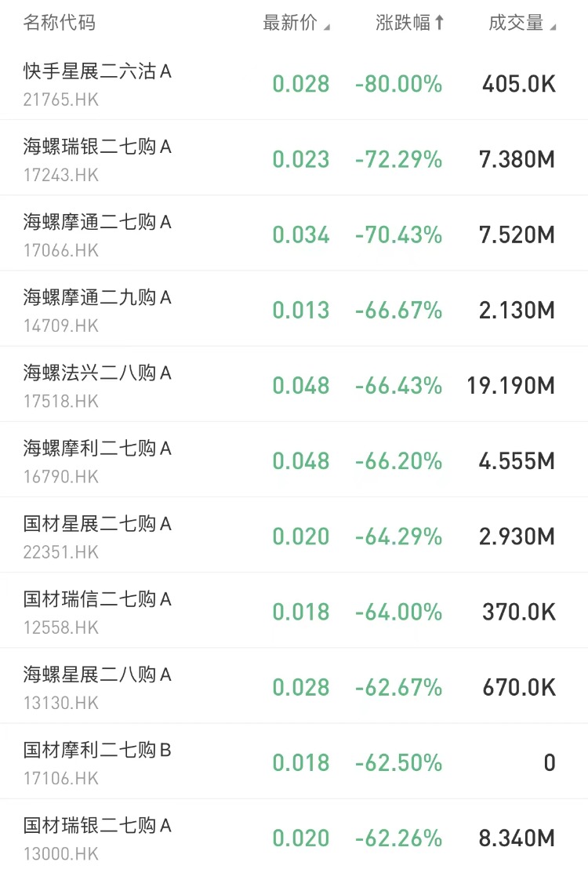
Task: Tap 海螺星展二八购A warrant entry
Action: pyautogui.click(x=97, y=674)
